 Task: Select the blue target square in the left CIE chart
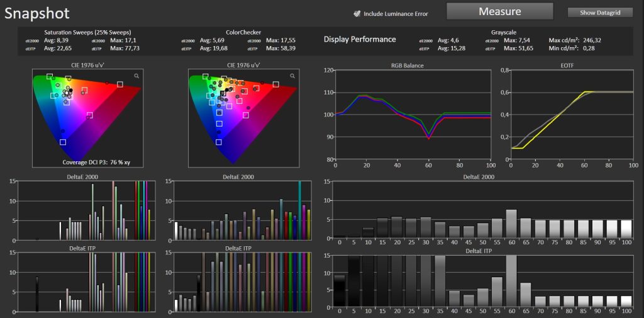point(63,142)
